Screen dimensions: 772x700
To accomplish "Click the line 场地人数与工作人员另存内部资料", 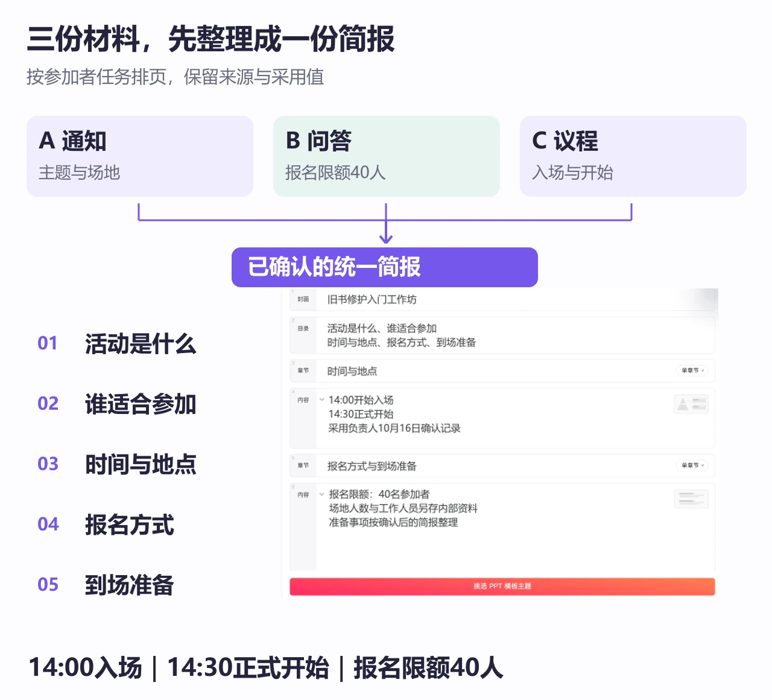I will 403,508.
